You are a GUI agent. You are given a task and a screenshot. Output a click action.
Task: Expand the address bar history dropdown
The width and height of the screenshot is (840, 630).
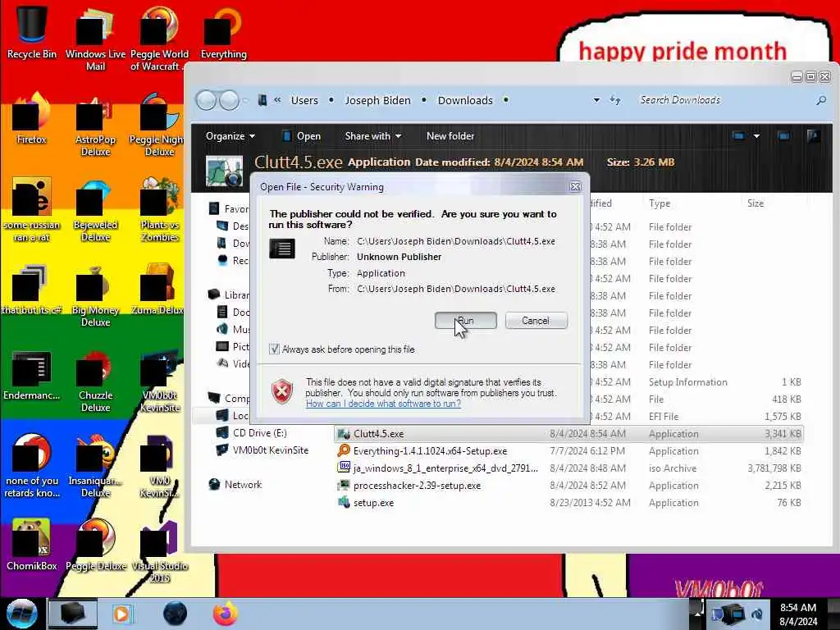[596, 100]
